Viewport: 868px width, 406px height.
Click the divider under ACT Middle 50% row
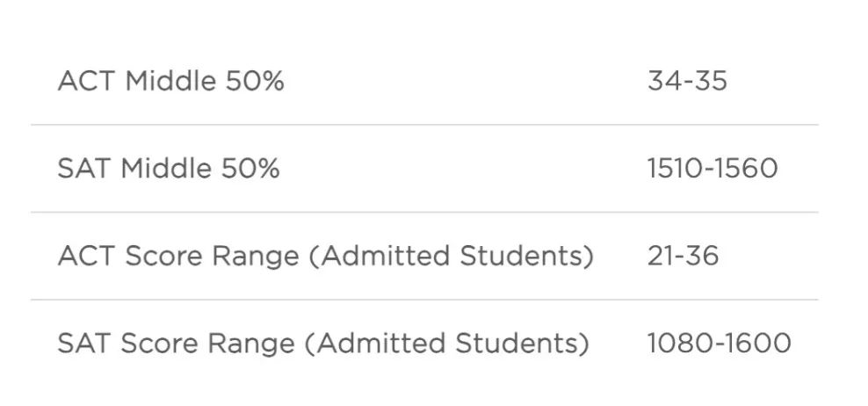click(x=424, y=125)
